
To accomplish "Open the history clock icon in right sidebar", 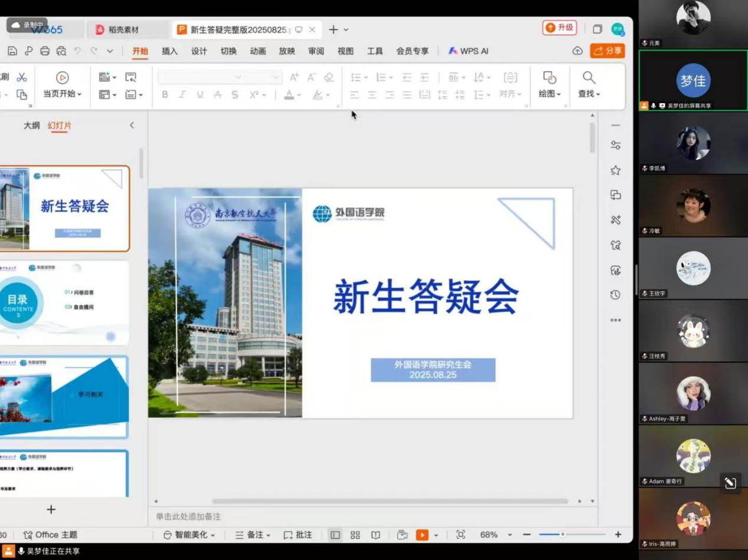I will click(x=615, y=295).
